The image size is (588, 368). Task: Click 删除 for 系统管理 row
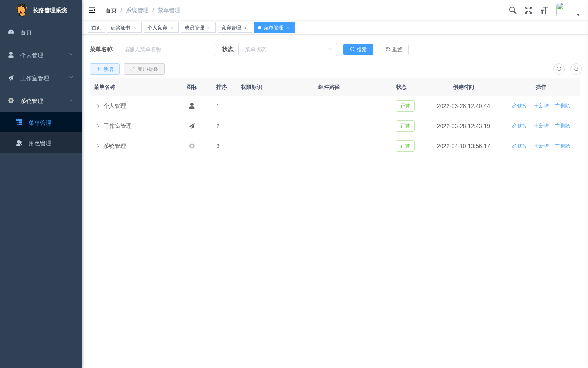[x=562, y=146]
